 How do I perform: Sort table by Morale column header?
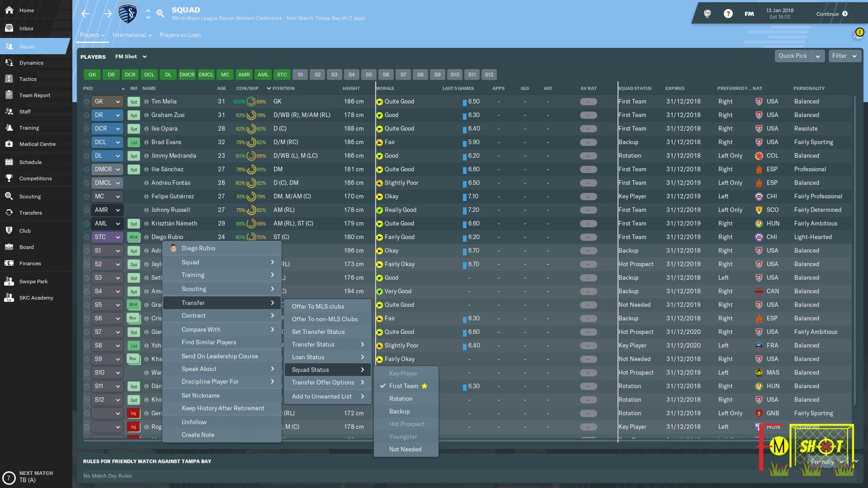pyautogui.click(x=386, y=88)
